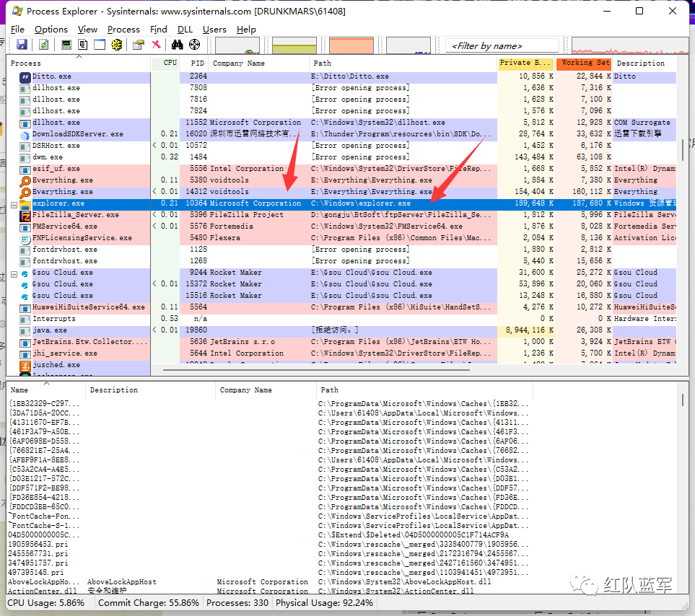Click icon of Gsou Cloud.exe PID 9244
This screenshot has height=616, width=695.
click(x=25, y=273)
